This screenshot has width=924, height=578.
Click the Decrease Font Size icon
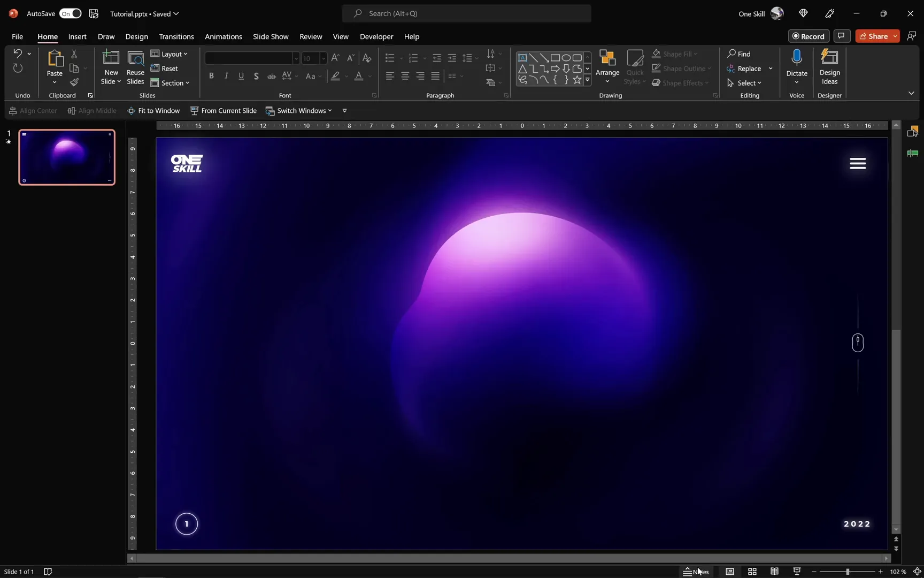[x=351, y=58]
